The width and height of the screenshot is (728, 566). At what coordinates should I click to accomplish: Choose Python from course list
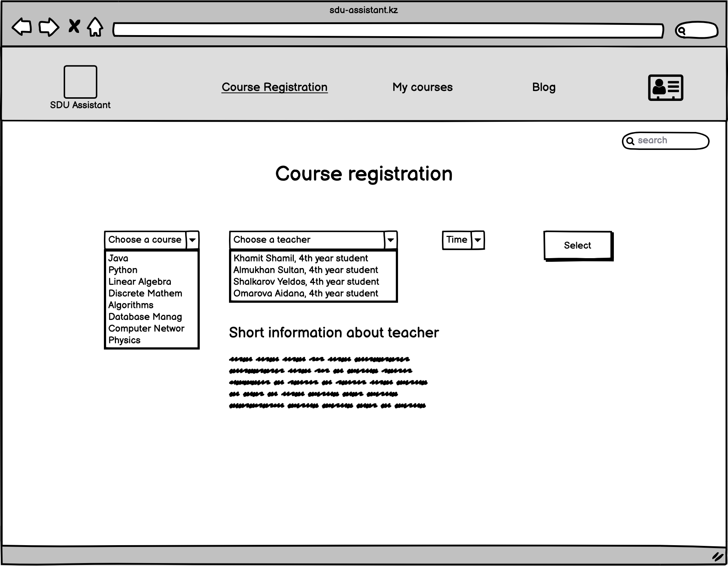point(152,270)
